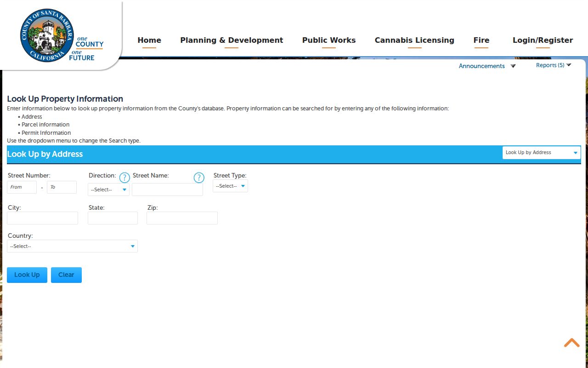Click the Clear button
Screen dimensions: 588x368
(66, 275)
